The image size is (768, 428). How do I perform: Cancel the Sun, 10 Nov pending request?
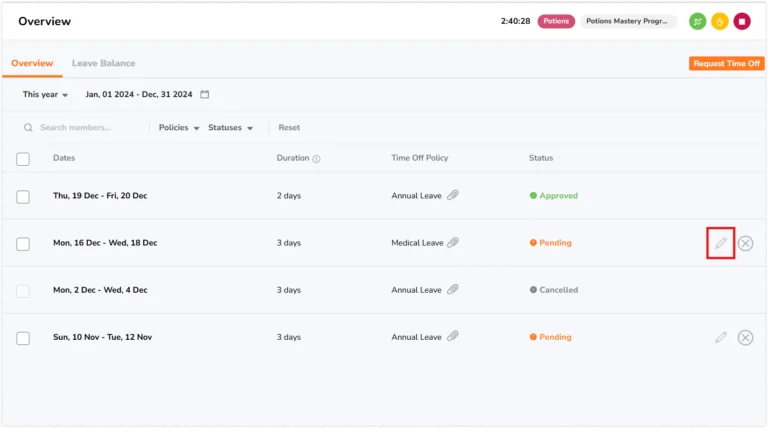[x=745, y=337]
